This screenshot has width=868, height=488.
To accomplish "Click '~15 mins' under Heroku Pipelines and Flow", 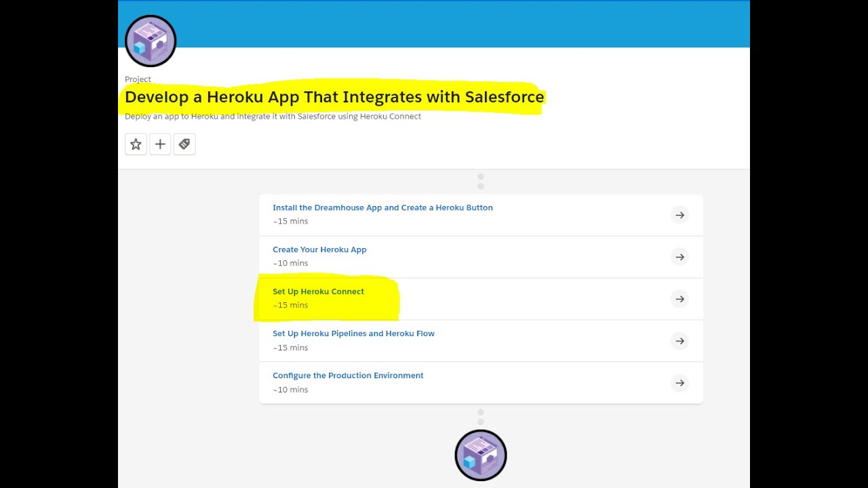I will click(x=290, y=348).
